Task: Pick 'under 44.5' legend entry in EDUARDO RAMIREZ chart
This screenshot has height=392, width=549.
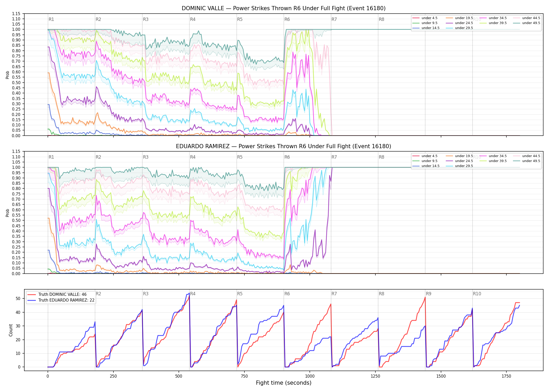Action: 527,156
